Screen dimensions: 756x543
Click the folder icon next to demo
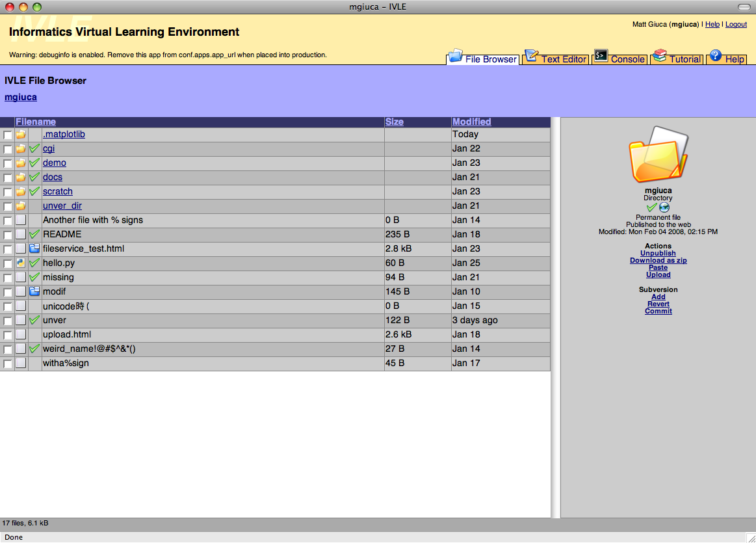pyautogui.click(x=21, y=163)
